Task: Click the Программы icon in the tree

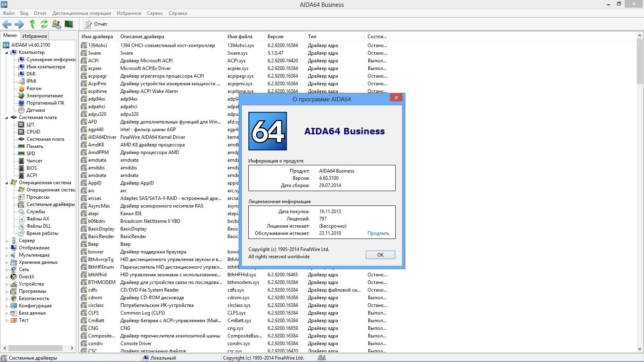Action: click(x=14, y=291)
